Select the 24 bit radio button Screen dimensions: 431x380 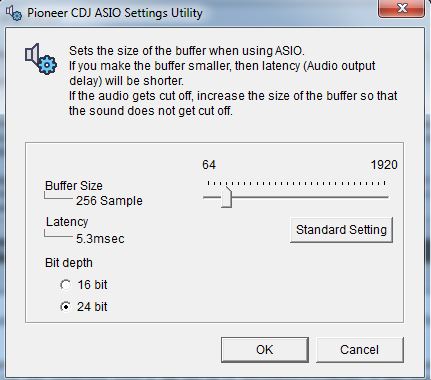pos(66,307)
